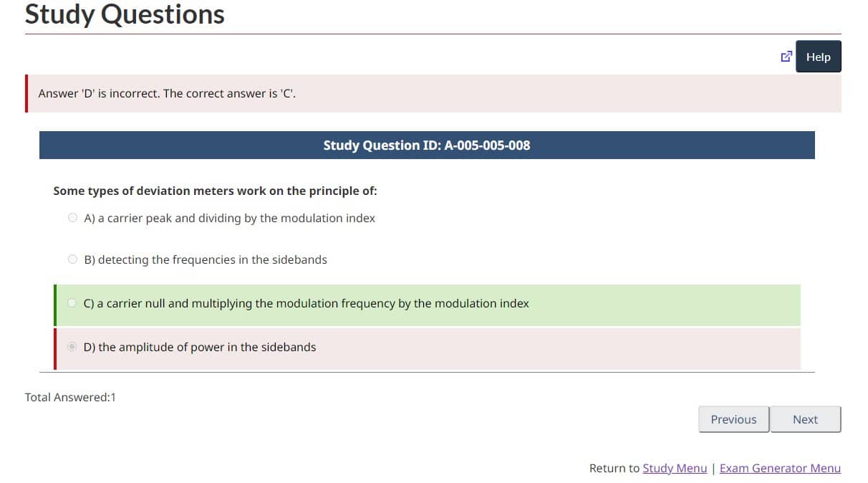Click the "Answer 'D' is incorrect" alert message

[x=167, y=94]
